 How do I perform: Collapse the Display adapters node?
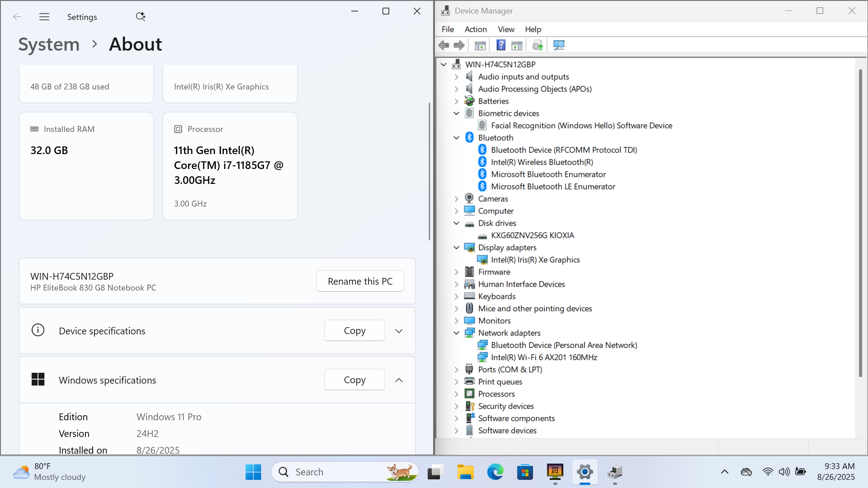[x=456, y=248]
